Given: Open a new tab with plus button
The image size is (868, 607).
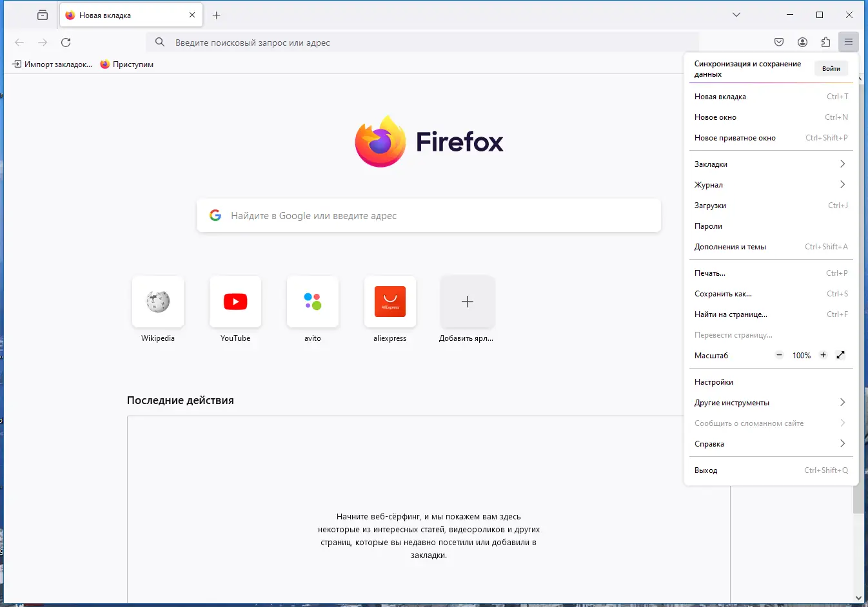Looking at the screenshot, I should pyautogui.click(x=217, y=15).
